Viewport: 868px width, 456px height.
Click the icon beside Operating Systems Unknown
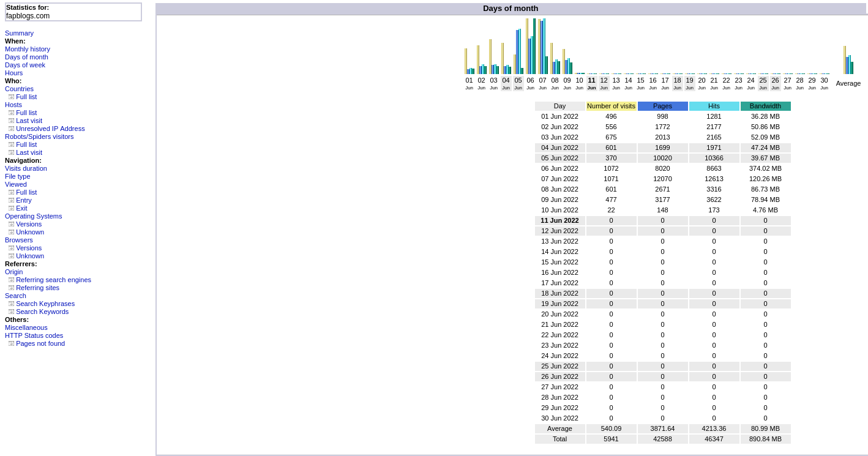pyautogui.click(x=11, y=232)
